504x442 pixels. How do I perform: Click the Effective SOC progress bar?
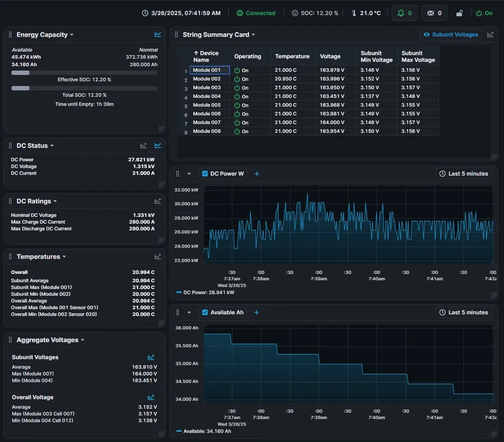84,73
